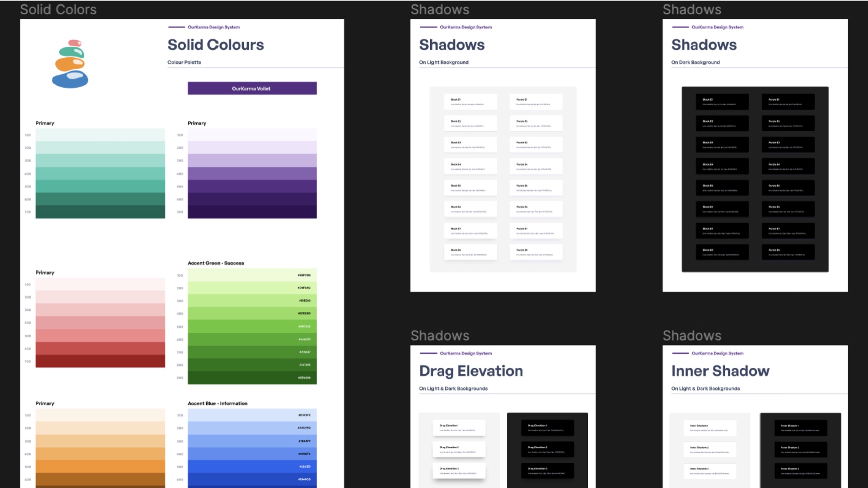Pick the red Primary 500 swatch
The image size is (868, 488).
100,336
